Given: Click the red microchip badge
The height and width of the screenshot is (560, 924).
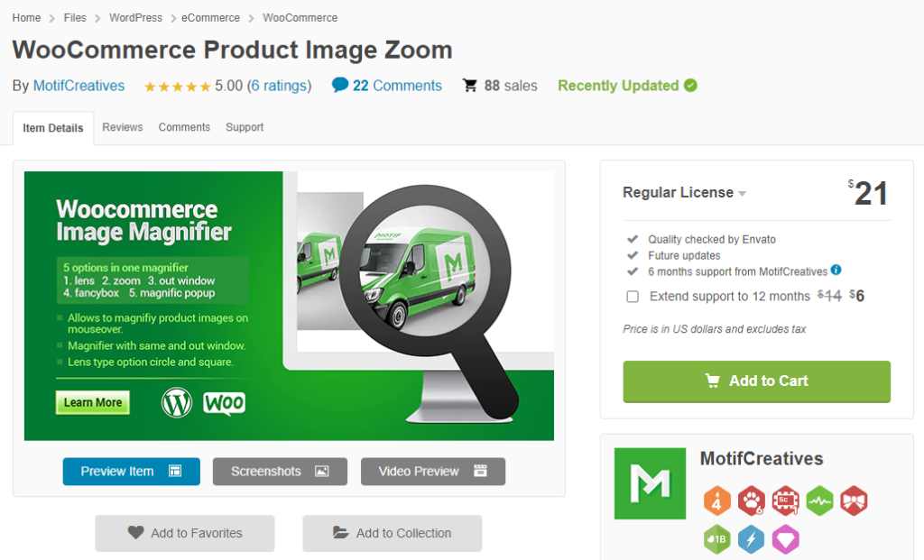Looking at the screenshot, I should point(786,501).
